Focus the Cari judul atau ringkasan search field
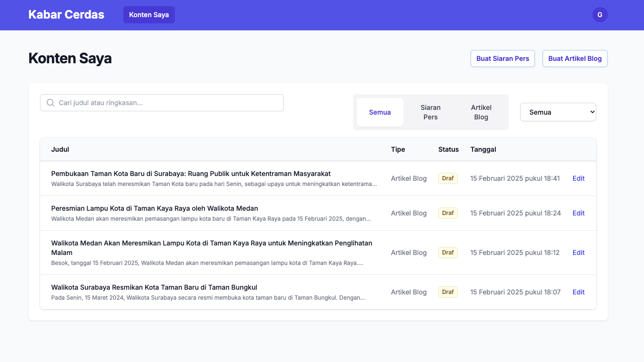The width and height of the screenshot is (644, 362). tap(162, 103)
